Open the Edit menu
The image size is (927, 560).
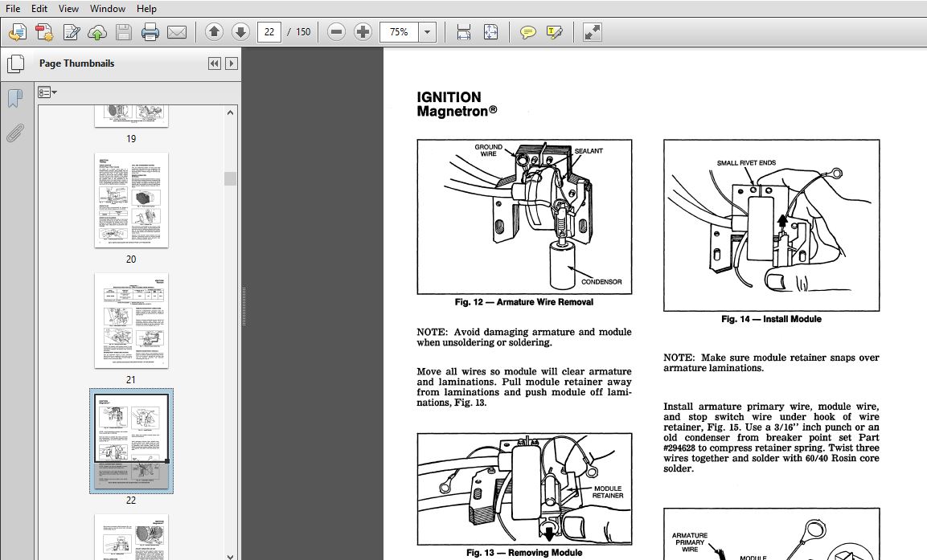click(x=39, y=8)
